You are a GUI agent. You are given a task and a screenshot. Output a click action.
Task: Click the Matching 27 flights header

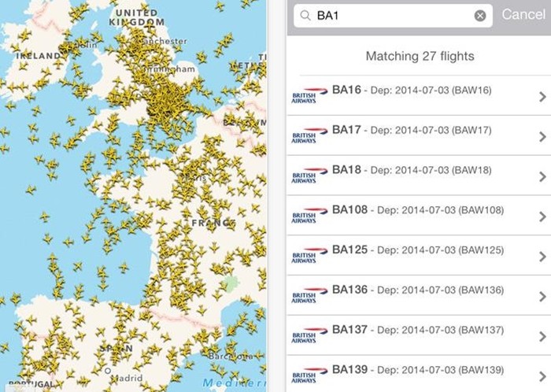[420, 56]
